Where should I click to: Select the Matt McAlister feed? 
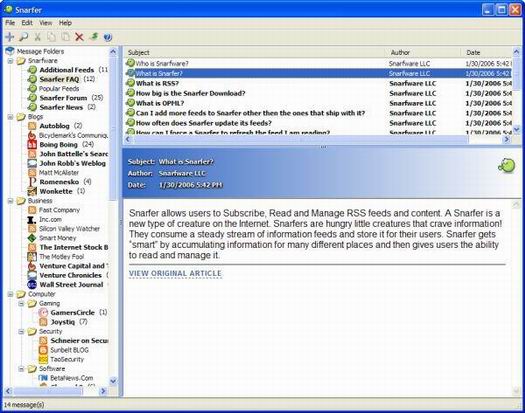pos(59,173)
